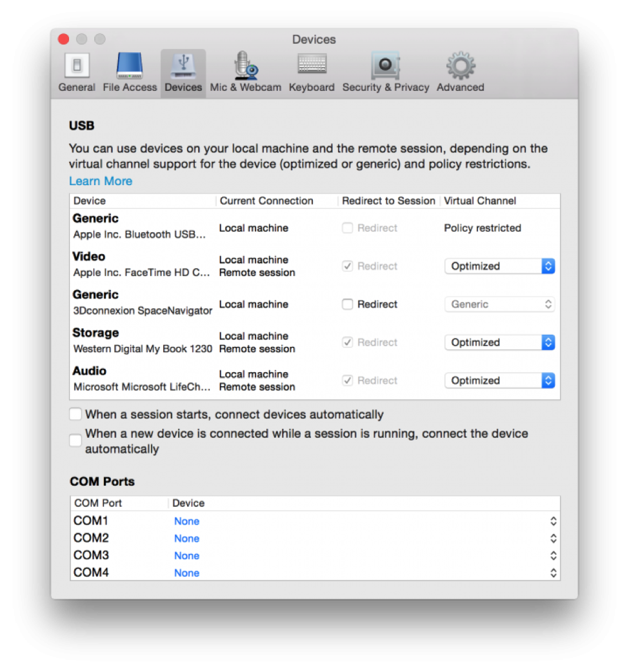Image resolution: width=629 pixels, height=672 pixels.
Task: Click the Advanced gear icon
Action: click(460, 68)
